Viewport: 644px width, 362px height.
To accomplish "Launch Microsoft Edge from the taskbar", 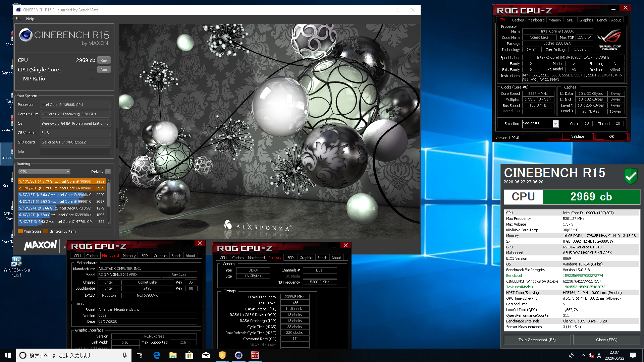I will [x=157, y=355].
